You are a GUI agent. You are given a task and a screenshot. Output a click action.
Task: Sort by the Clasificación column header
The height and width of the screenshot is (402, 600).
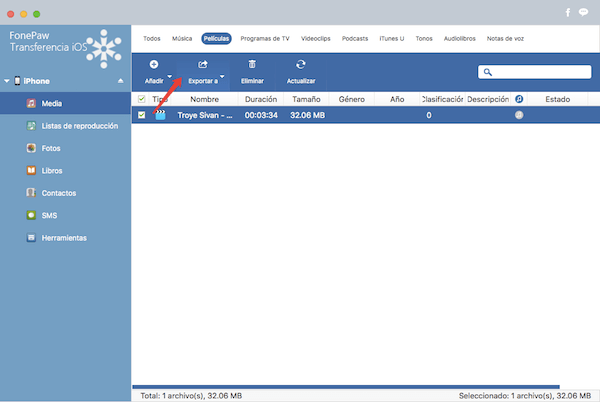pyautogui.click(x=442, y=99)
